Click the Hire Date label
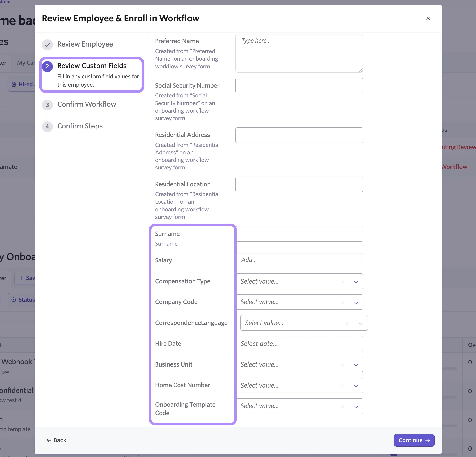 [168, 343]
